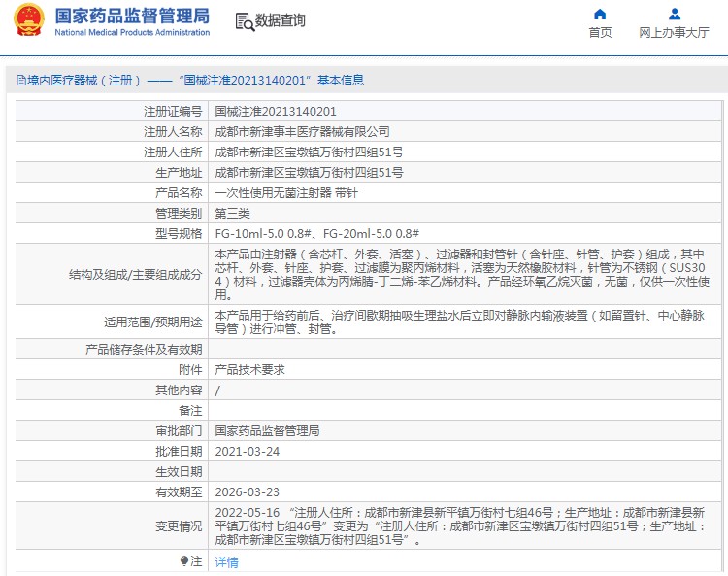Click the expiry date 2026-03-23
728x576 pixels.
(x=247, y=491)
